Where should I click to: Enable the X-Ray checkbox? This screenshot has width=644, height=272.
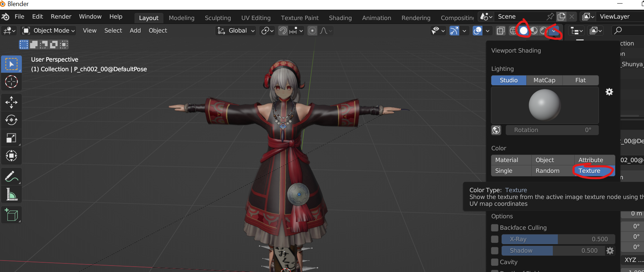tap(495, 239)
